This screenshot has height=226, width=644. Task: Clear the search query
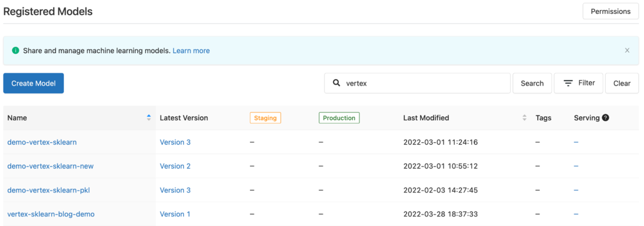(621, 83)
